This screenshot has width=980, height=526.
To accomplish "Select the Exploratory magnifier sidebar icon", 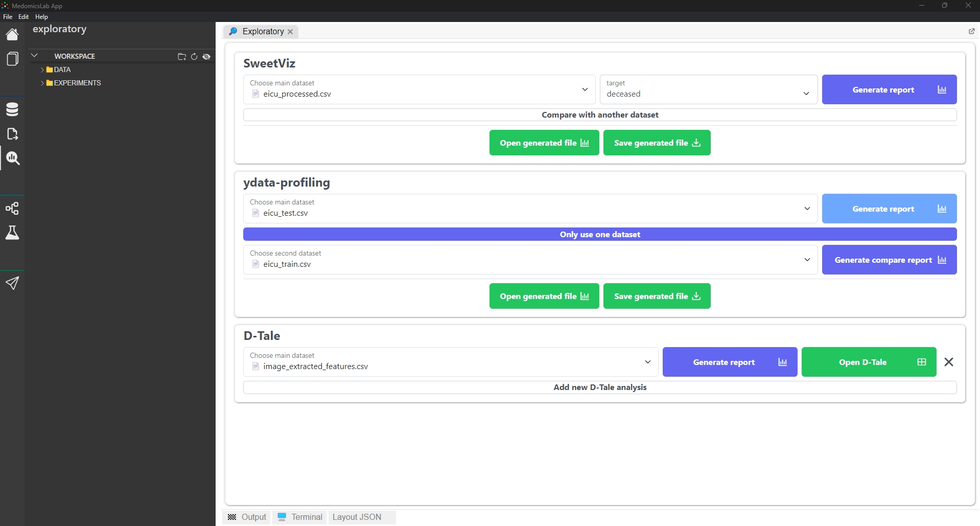I will point(12,158).
